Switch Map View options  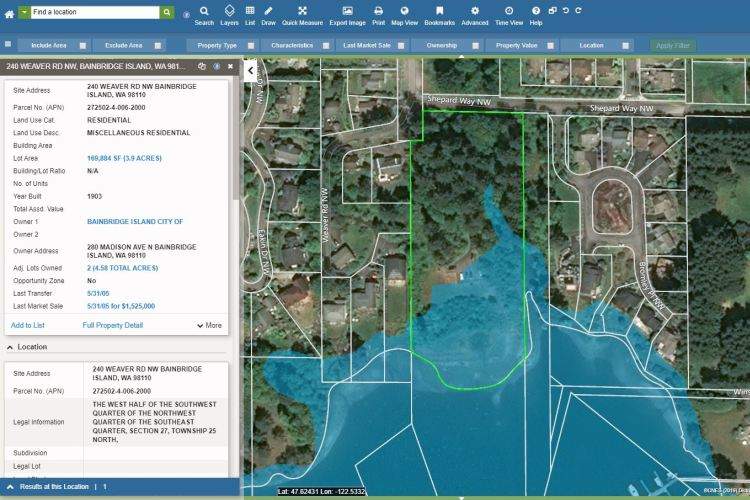click(405, 15)
